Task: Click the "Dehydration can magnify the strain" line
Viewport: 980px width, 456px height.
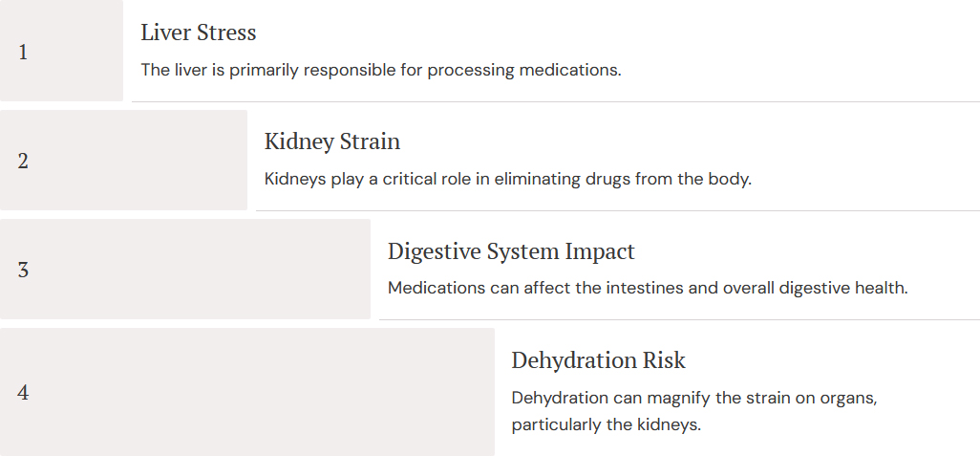Action: 693,397
